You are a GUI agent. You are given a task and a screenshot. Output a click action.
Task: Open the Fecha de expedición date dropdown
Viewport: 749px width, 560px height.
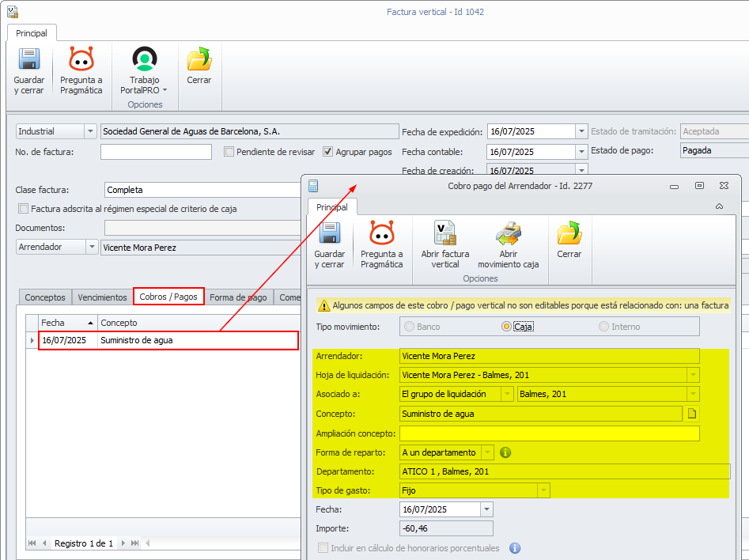pos(582,131)
